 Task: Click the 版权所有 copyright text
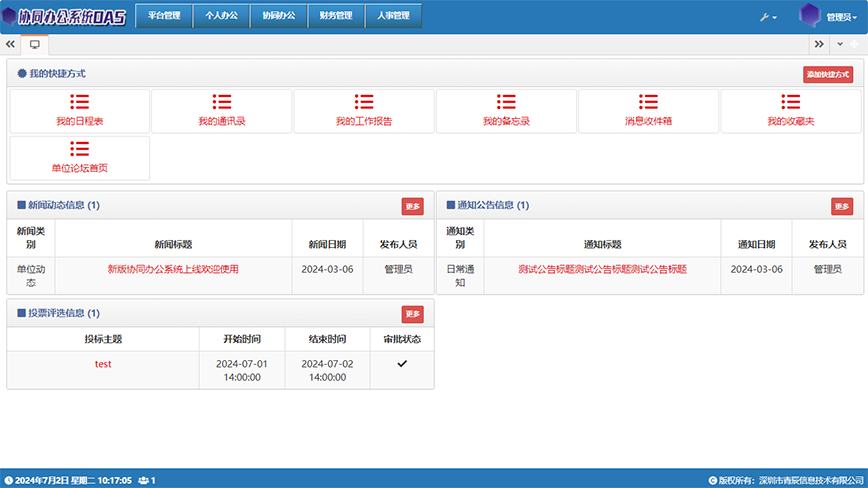(791, 480)
